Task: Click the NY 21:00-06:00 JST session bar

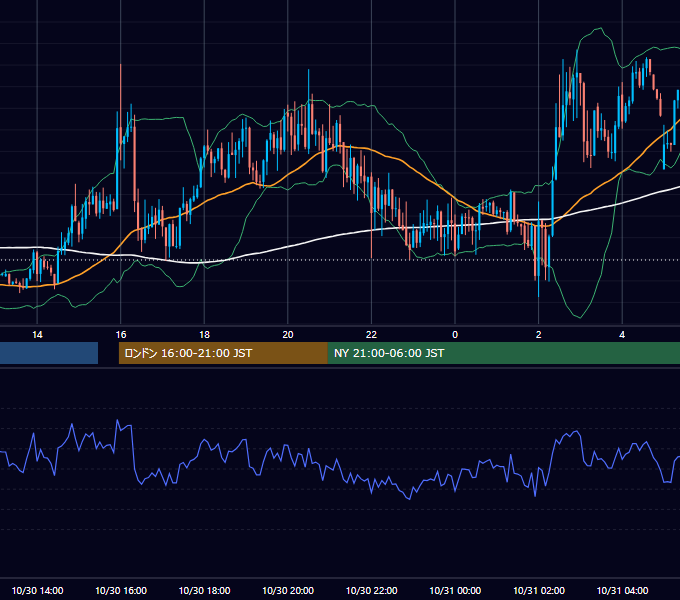Action: 503,353
